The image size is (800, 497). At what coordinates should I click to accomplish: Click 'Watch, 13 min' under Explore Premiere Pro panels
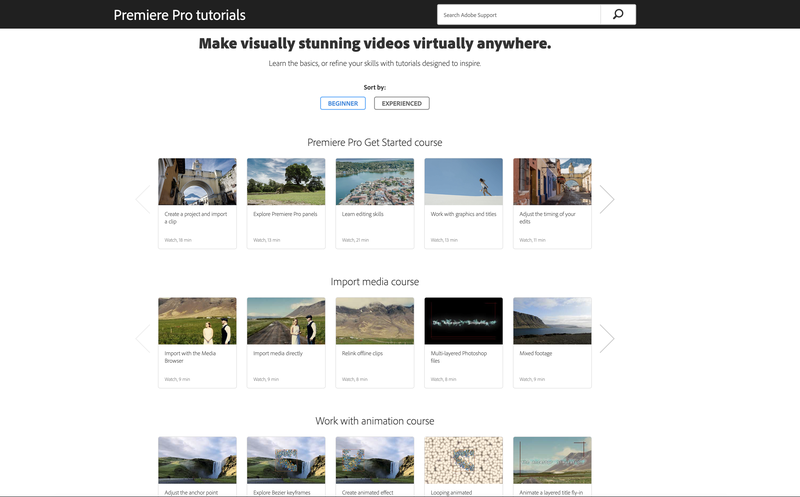click(x=267, y=240)
